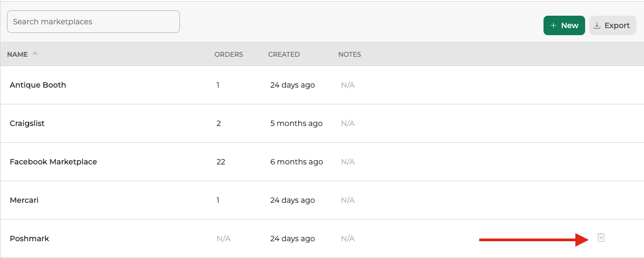
Task: Click Antique Booth's N/A notes cell
Action: 347,85
